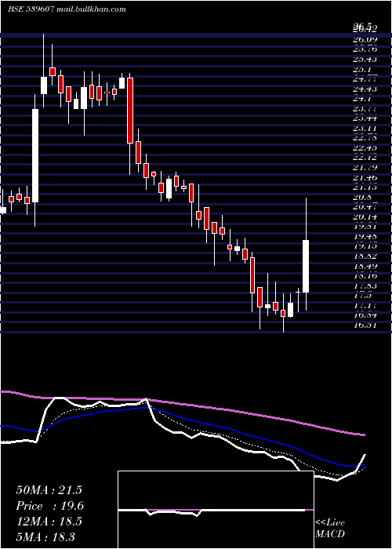Click the 5MA : 18.3 label
The width and height of the screenshot is (392, 549).
click(45, 536)
